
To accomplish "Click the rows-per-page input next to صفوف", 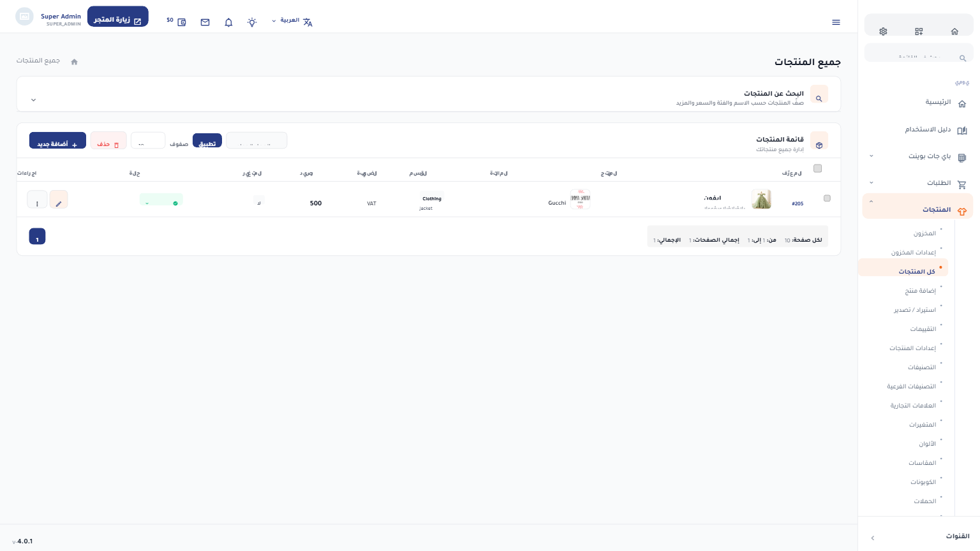I will pos(148,141).
